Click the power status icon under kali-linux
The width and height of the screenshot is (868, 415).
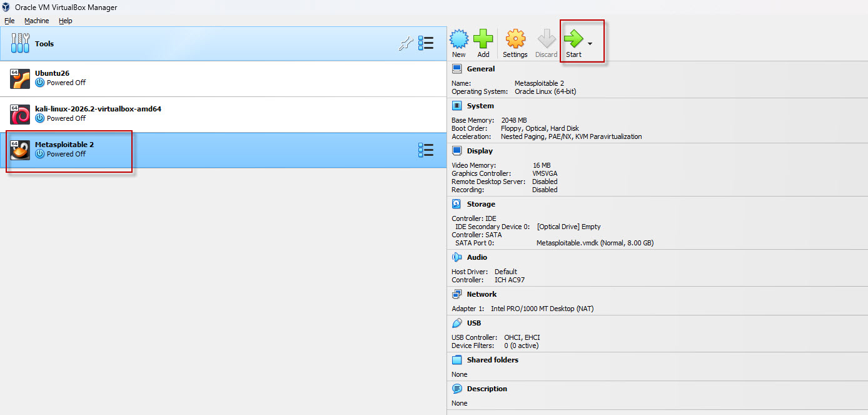click(40, 118)
